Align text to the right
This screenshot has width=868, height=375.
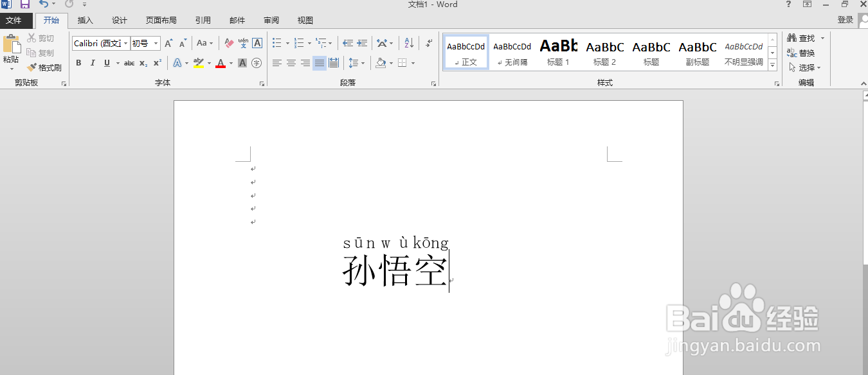(x=305, y=63)
